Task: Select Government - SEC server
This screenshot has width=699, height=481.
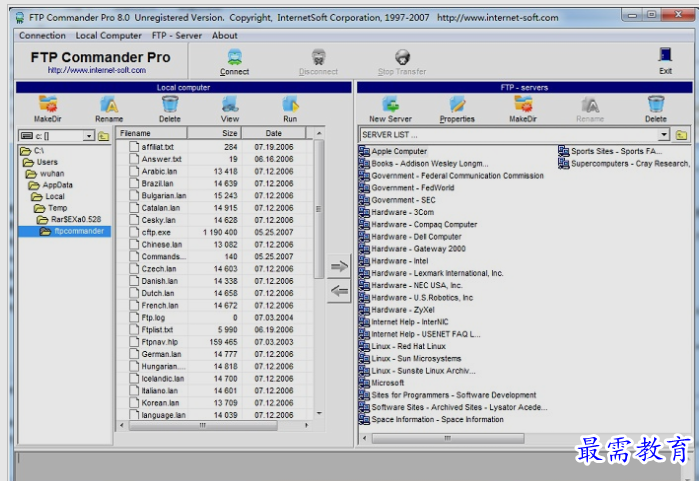Action: (397, 200)
